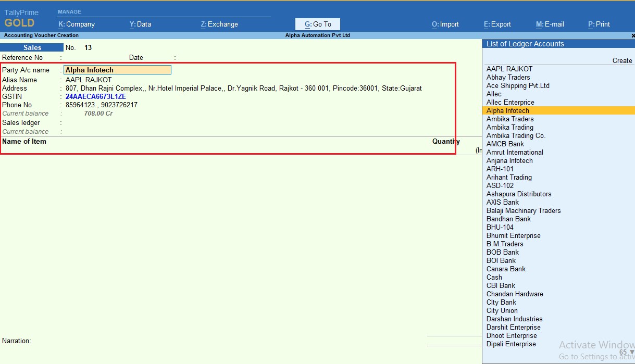Click Create in ledger list
This screenshot has height=364, width=635.
click(622, 60)
